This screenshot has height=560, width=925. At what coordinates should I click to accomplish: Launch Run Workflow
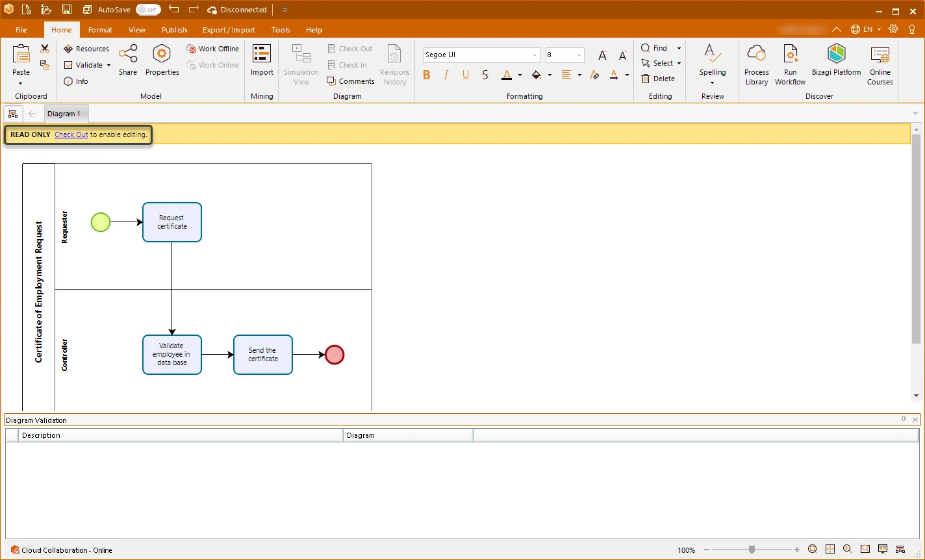[x=790, y=64]
